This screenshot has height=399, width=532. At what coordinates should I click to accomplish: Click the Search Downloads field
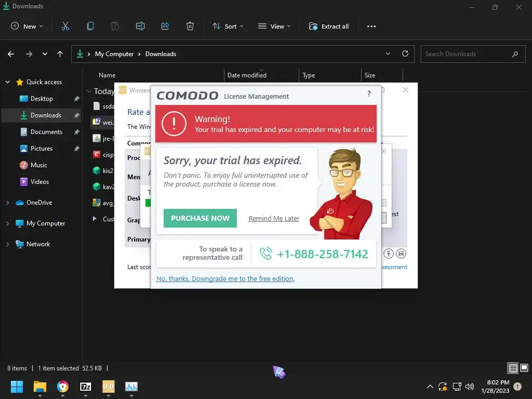473,54
